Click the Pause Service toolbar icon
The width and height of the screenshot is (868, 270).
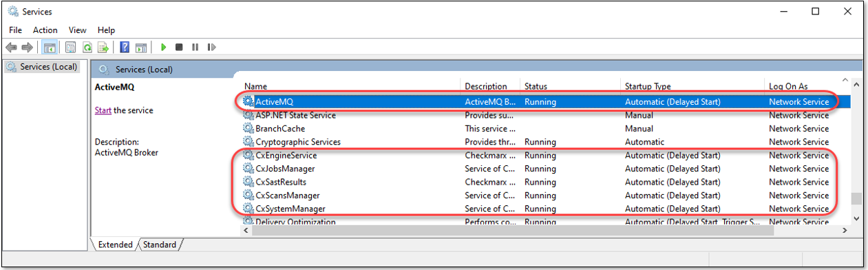[195, 48]
